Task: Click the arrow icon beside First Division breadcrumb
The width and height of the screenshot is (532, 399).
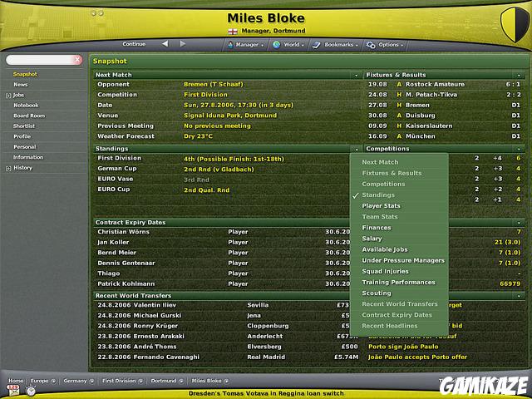Action: click(140, 381)
